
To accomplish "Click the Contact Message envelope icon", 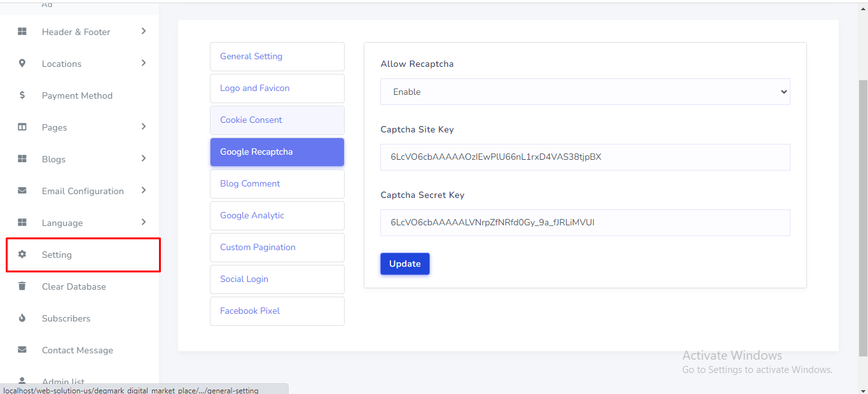I will pyautogui.click(x=22, y=350).
